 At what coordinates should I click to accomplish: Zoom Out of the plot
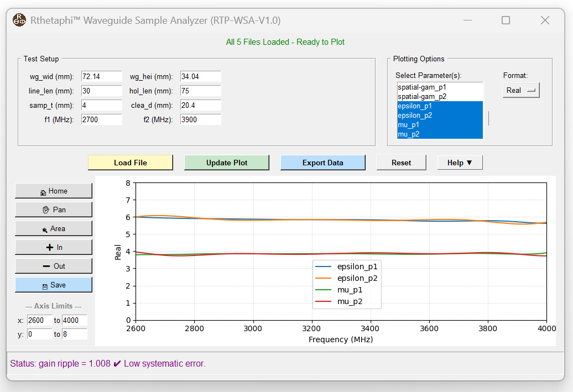[x=54, y=266]
